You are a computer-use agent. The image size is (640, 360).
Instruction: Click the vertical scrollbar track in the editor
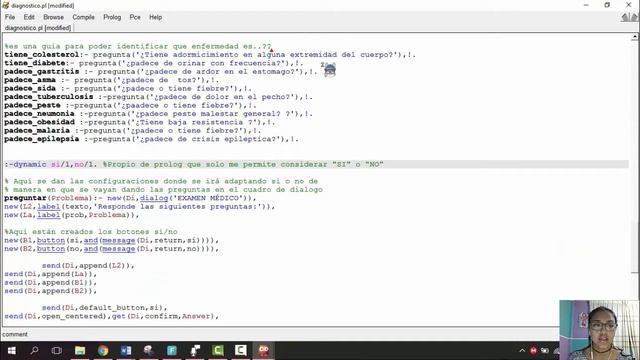point(635,157)
